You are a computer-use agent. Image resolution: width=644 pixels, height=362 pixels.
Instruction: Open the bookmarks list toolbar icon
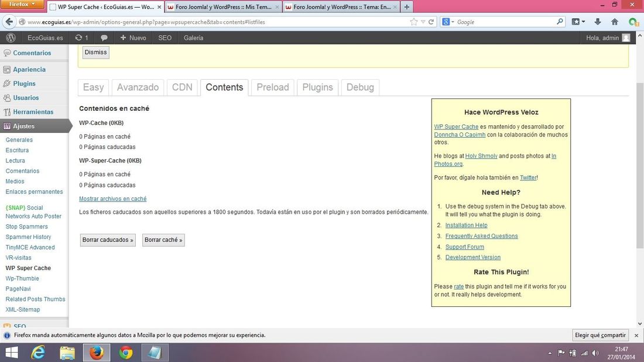tap(578, 22)
